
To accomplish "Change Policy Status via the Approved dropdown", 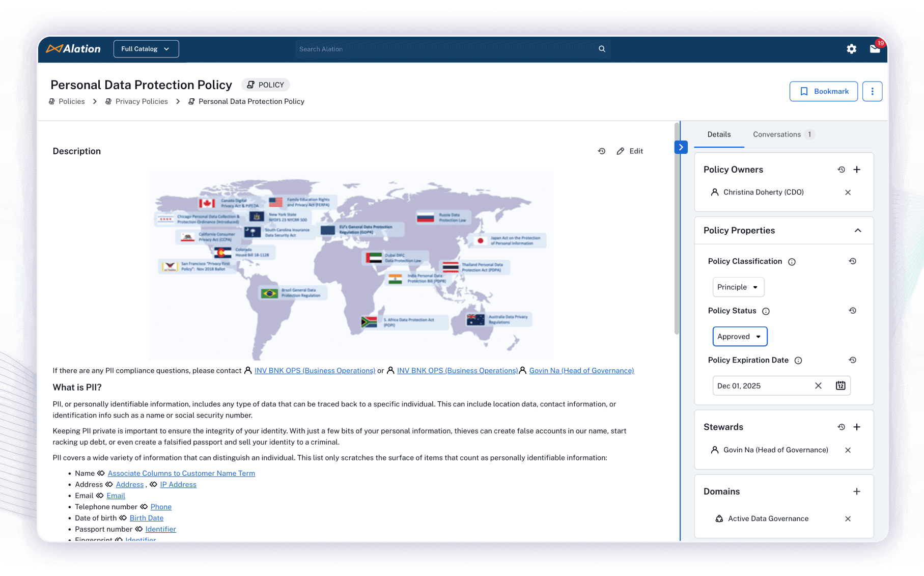I will click(739, 336).
